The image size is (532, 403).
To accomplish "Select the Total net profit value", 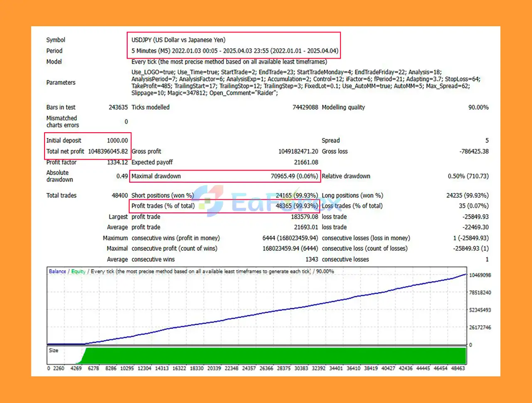I will click(x=108, y=151).
